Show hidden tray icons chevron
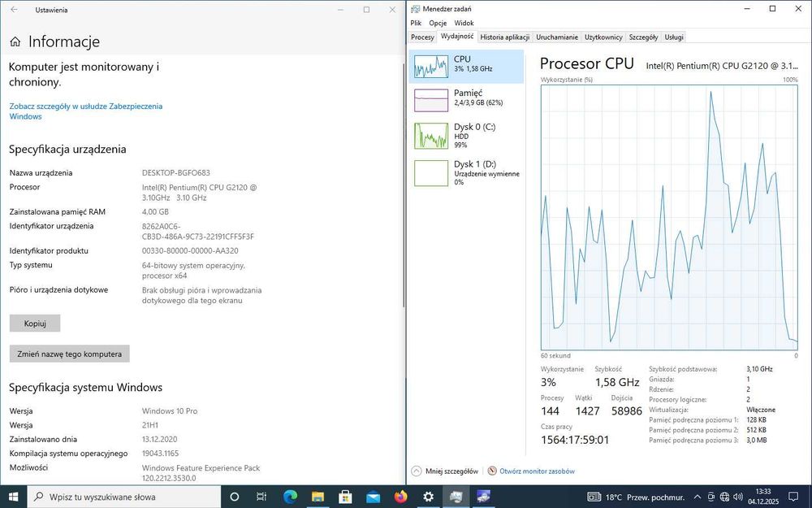The image size is (812, 508). click(698, 497)
